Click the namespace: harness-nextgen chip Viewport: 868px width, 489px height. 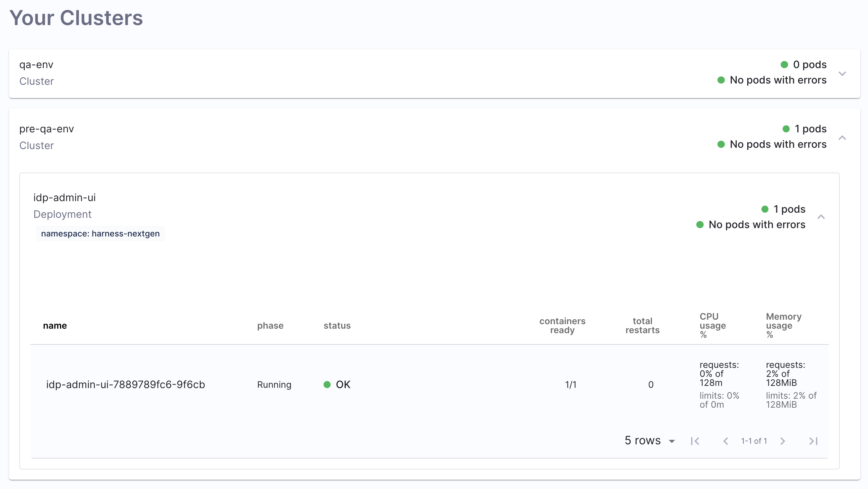[100, 233]
